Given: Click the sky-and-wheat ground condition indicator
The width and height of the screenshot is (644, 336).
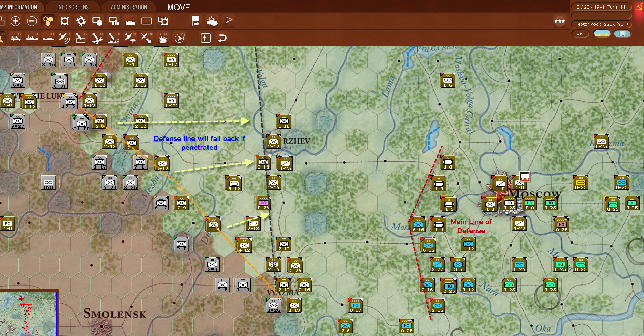Looking at the screenshot, I should pos(602,33).
